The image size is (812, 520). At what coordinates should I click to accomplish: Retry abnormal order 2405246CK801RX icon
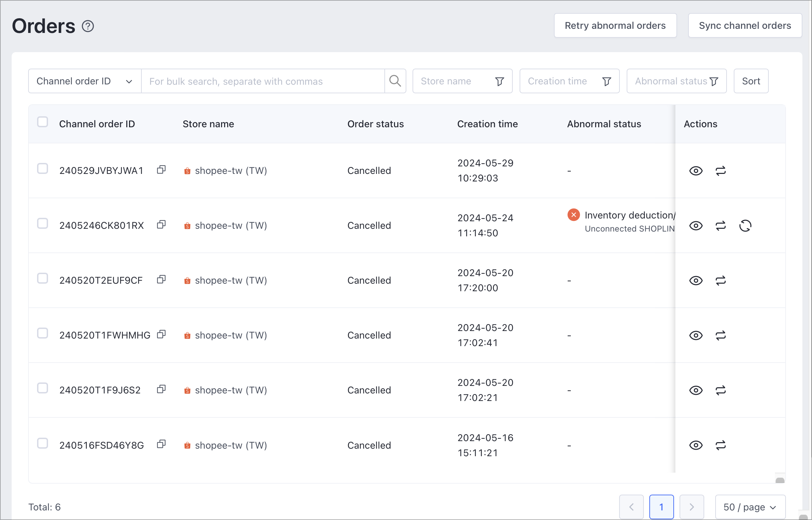pos(745,226)
